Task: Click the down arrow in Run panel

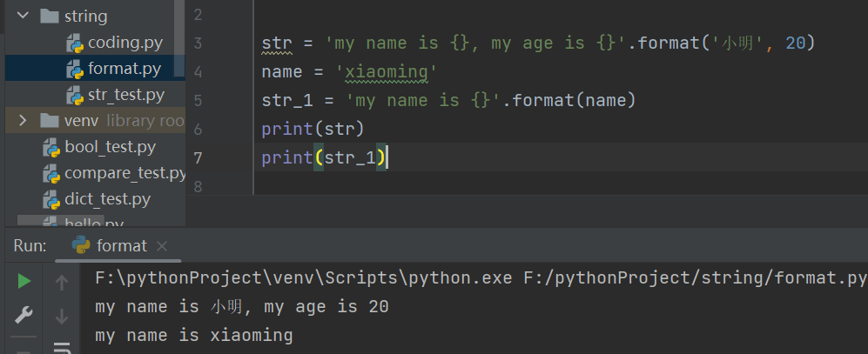Action: (x=62, y=315)
